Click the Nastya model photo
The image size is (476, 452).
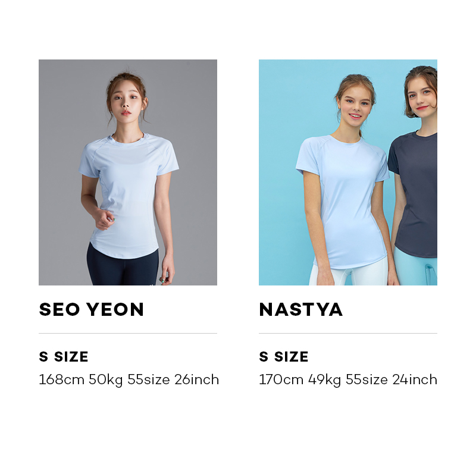pos(348,172)
